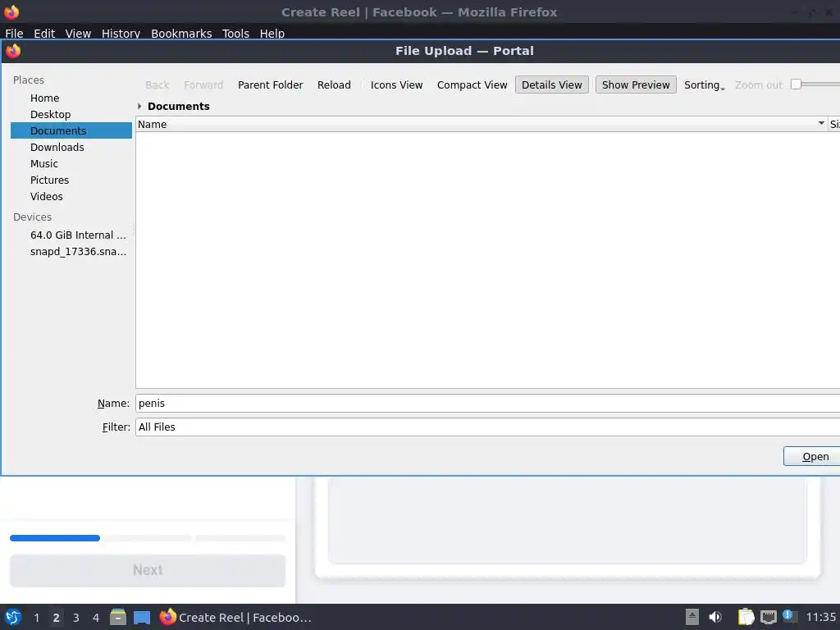Open the History menu in Firefox

coord(121,33)
